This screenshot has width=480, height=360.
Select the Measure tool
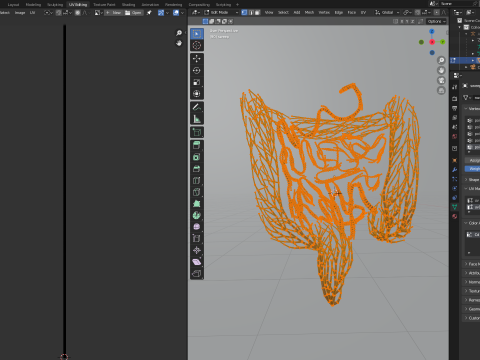click(197, 119)
